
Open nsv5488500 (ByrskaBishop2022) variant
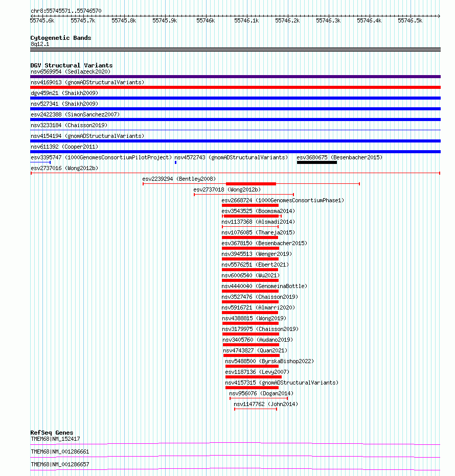[269, 361]
